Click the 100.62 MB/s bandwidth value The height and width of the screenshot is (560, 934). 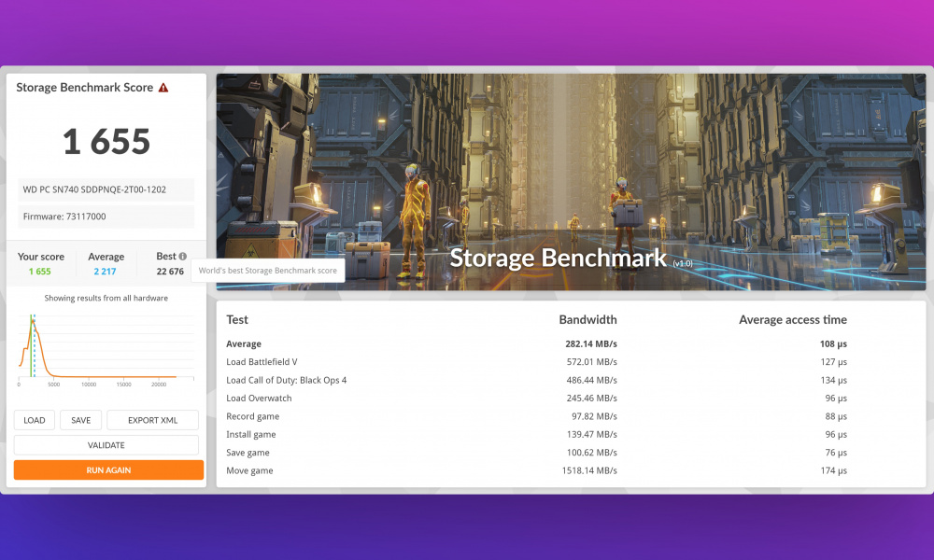coord(591,453)
